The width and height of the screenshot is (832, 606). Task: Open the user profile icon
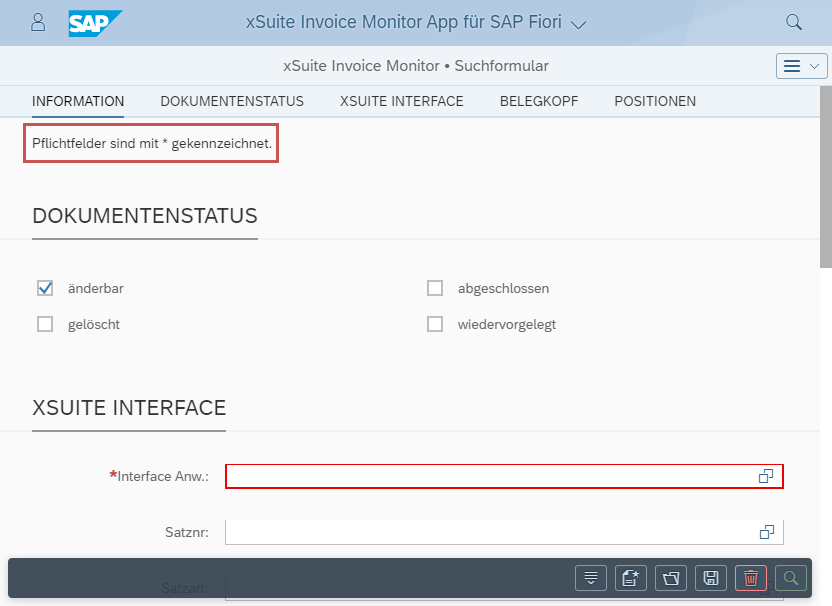(38, 21)
